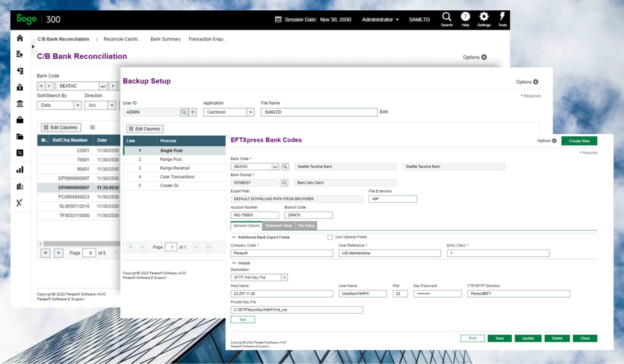Open sidebar icon below the home icon

[x=20, y=54]
